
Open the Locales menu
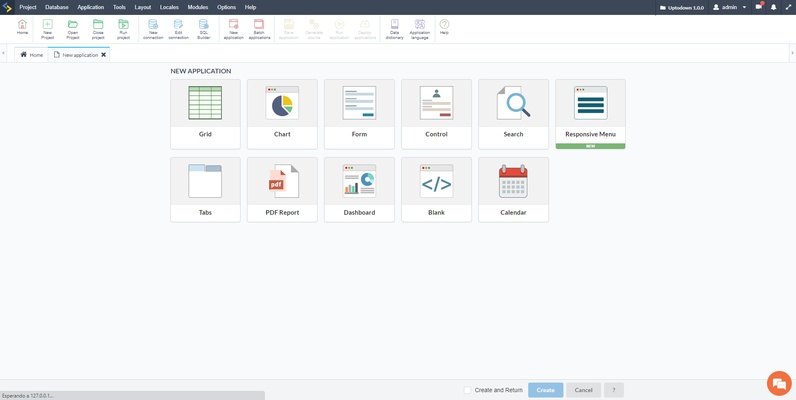click(x=169, y=7)
